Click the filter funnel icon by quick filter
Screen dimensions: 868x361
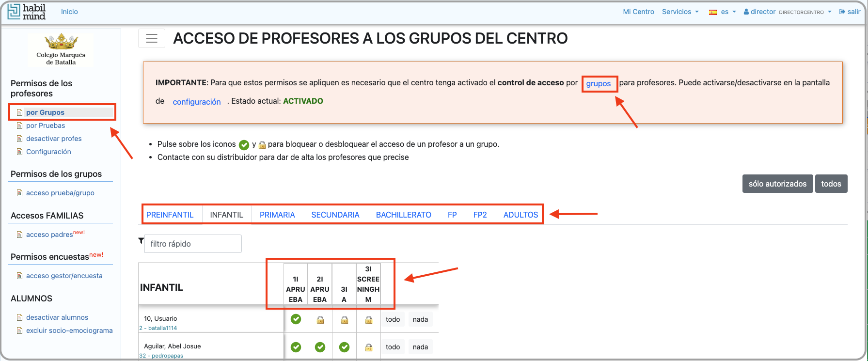pos(141,241)
